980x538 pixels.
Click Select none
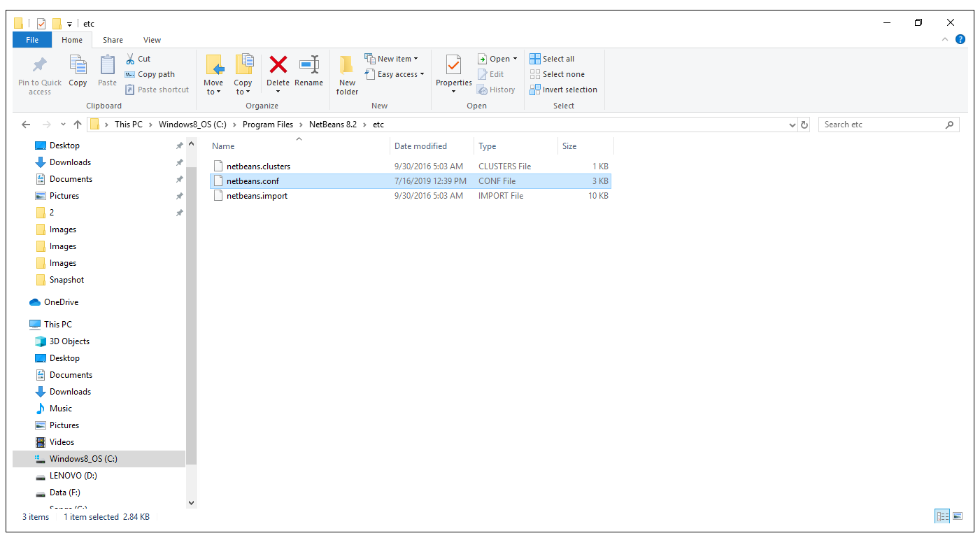click(557, 74)
